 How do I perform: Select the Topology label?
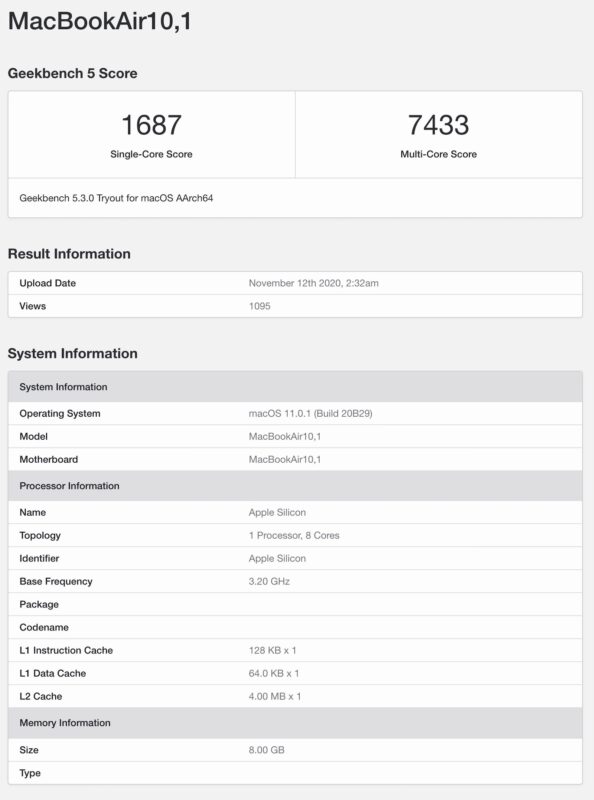pyautogui.click(x=40, y=536)
